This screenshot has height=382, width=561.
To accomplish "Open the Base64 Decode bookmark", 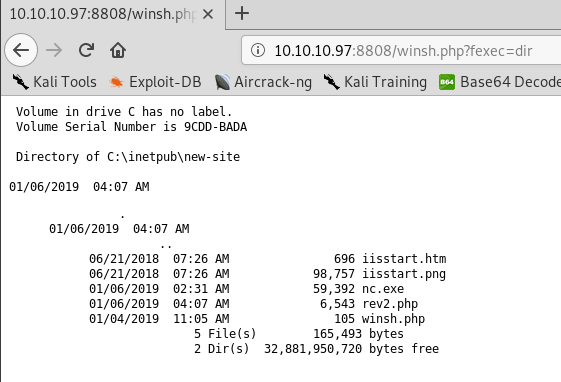I will (499, 82).
